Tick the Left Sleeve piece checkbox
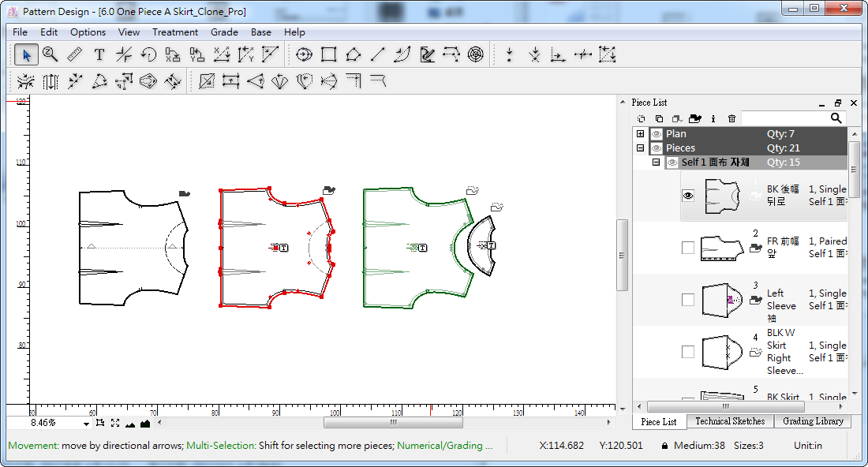This screenshot has width=868, height=467. coord(688,300)
